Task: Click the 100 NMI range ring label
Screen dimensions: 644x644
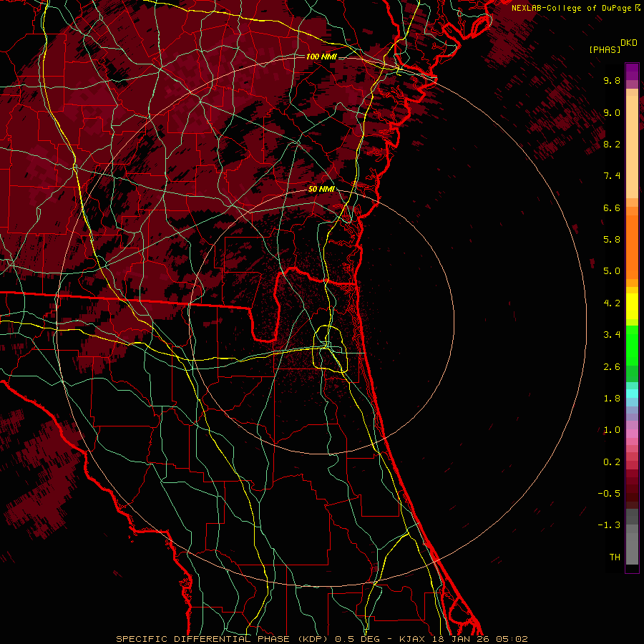Action: [321, 57]
